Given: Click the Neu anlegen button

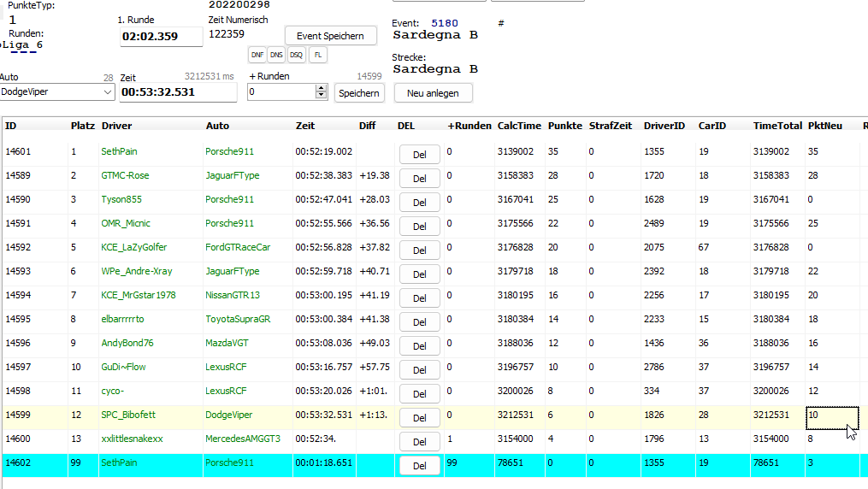Looking at the screenshot, I should 433,93.
